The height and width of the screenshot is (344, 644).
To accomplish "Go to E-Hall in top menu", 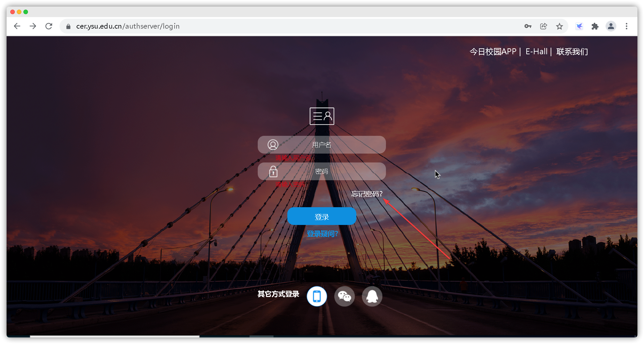I will click(x=536, y=52).
